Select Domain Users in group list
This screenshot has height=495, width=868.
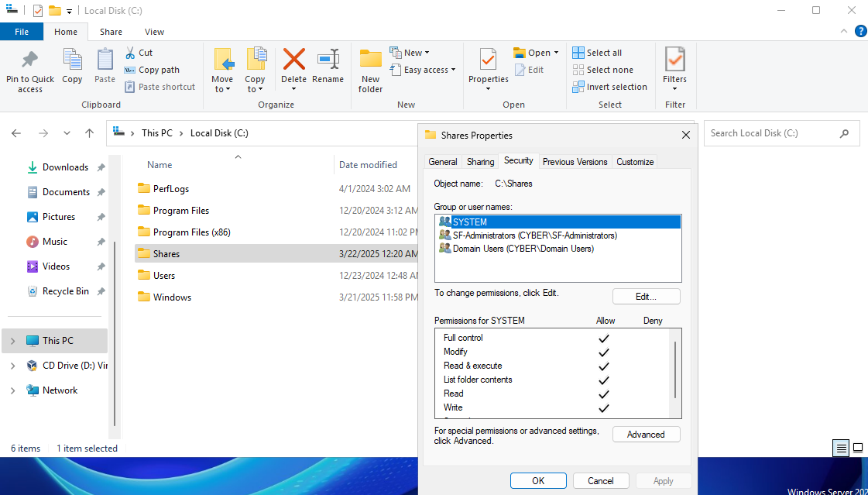click(523, 249)
